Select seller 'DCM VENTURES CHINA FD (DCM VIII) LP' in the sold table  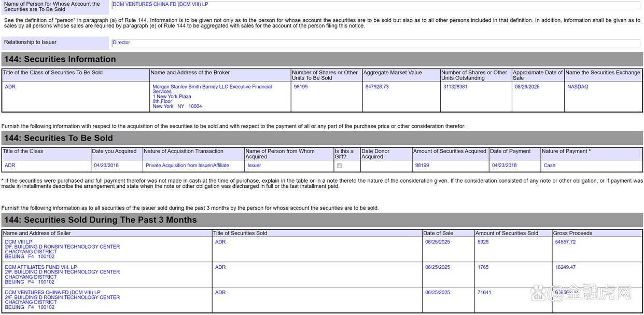click(x=53, y=292)
